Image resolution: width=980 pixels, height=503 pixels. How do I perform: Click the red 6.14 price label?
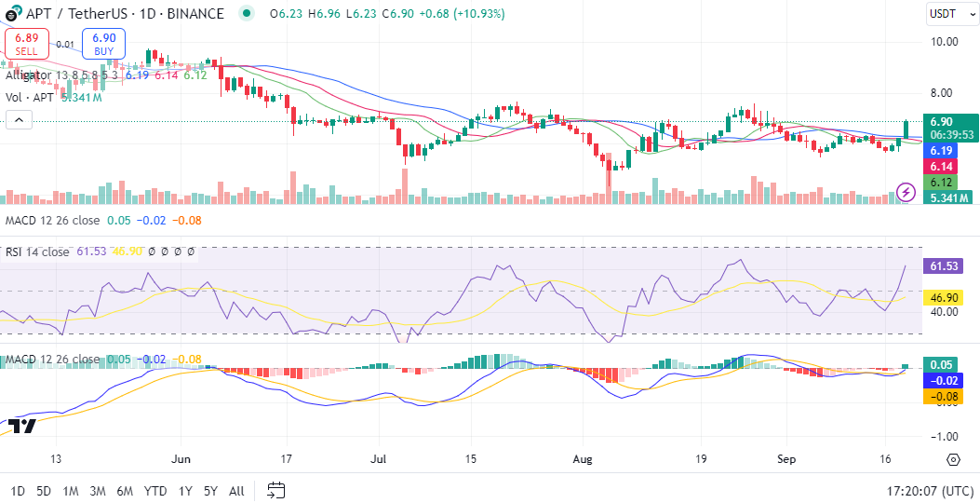coord(940,167)
